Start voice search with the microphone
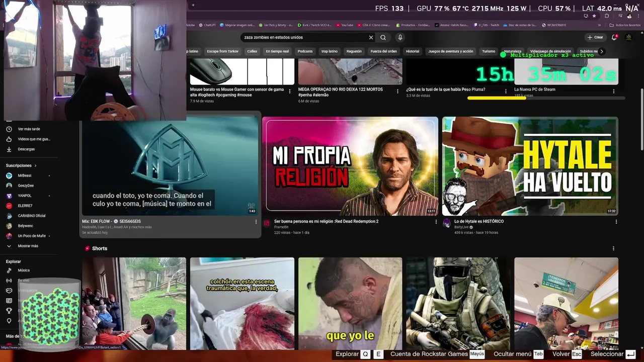This screenshot has height=362, width=644. (400, 37)
